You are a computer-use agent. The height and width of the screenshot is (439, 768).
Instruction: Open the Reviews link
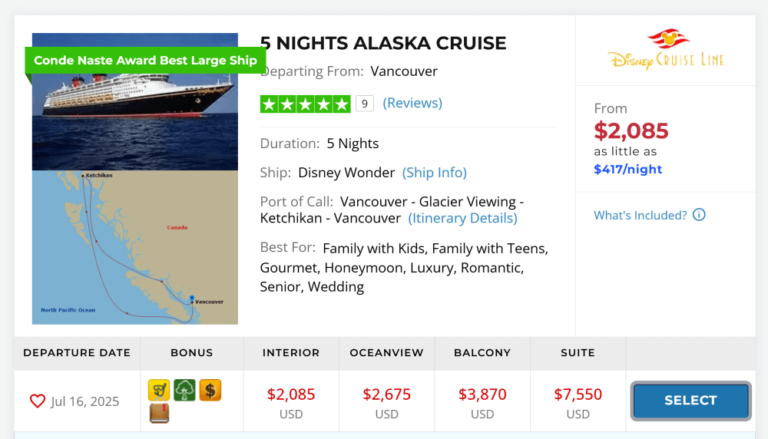click(x=412, y=103)
